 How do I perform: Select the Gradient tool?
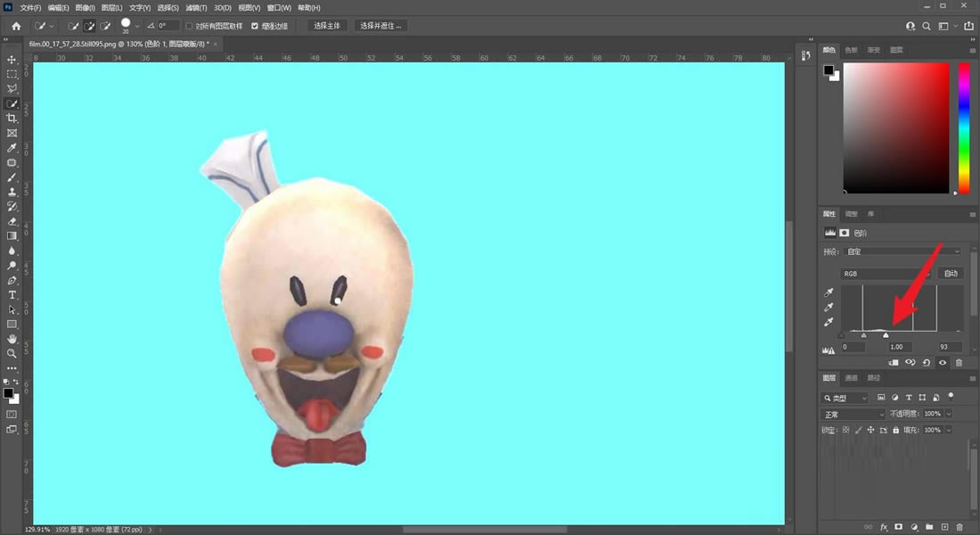tap(12, 236)
